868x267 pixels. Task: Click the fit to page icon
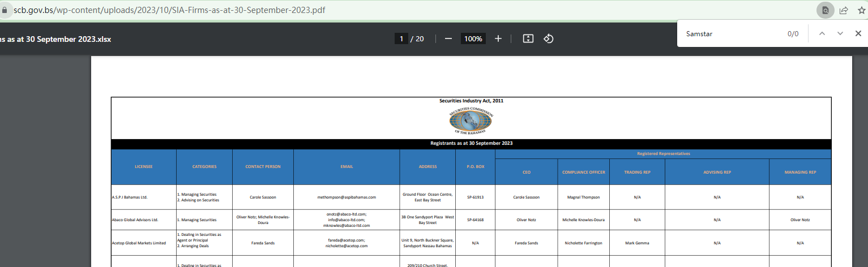(x=528, y=38)
